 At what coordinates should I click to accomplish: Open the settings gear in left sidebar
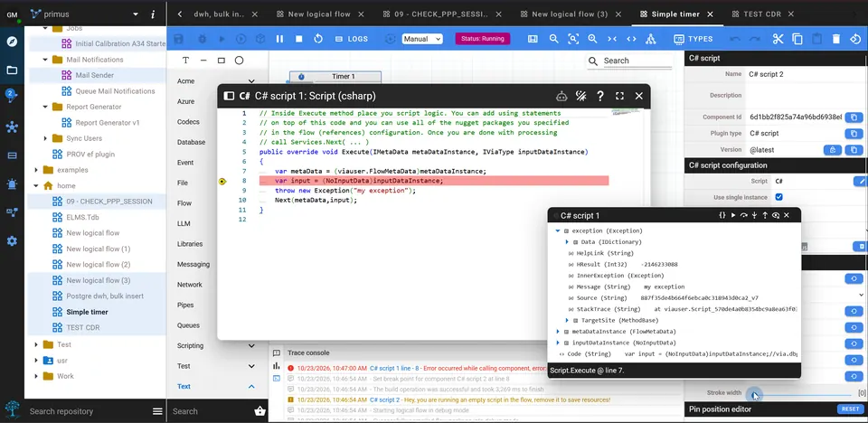pyautogui.click(x=12, y=240)
